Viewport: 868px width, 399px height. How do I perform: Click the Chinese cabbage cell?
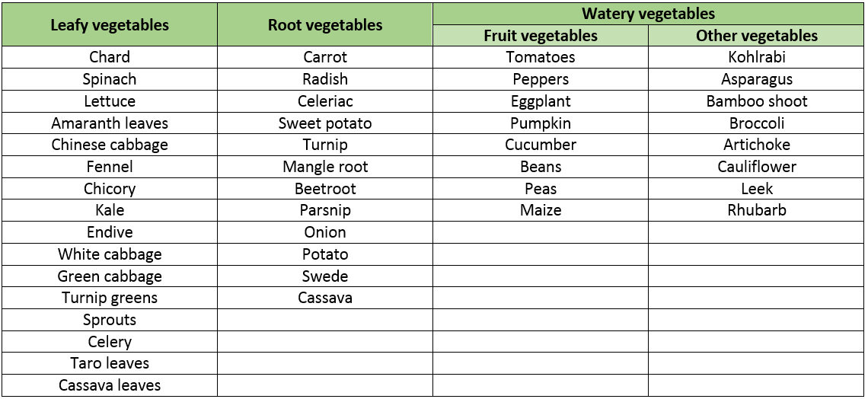pos(110,145)
